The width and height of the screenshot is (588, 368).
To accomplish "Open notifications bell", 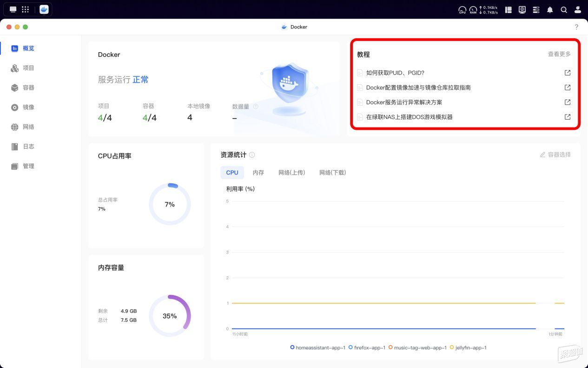I will (550, 10).
